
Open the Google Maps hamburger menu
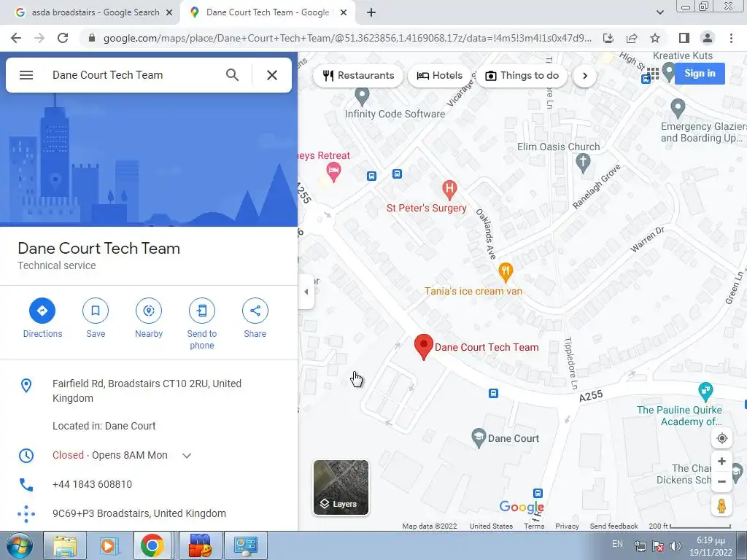[x=26, y=75]
